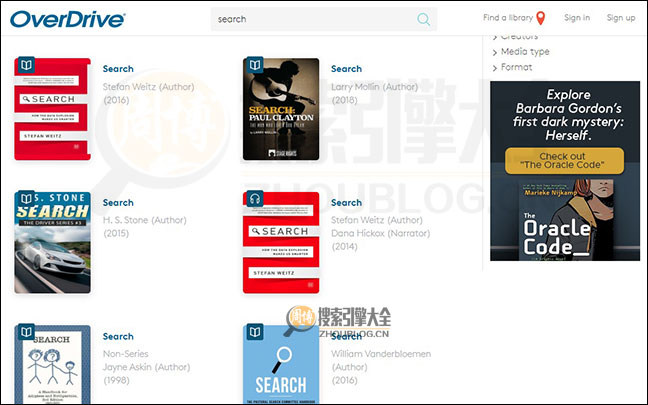Click the Find a library link
The image size is (648, 405).
507,18
